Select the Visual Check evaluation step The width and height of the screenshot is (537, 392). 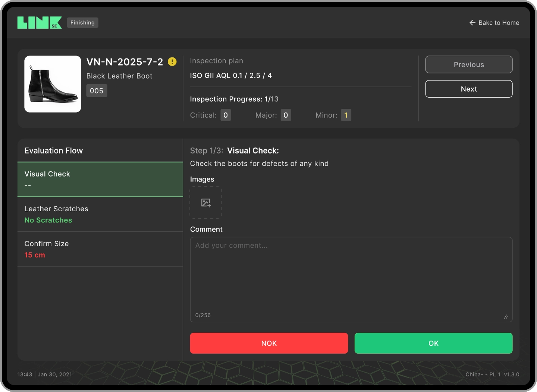click(x=100, y=179)
